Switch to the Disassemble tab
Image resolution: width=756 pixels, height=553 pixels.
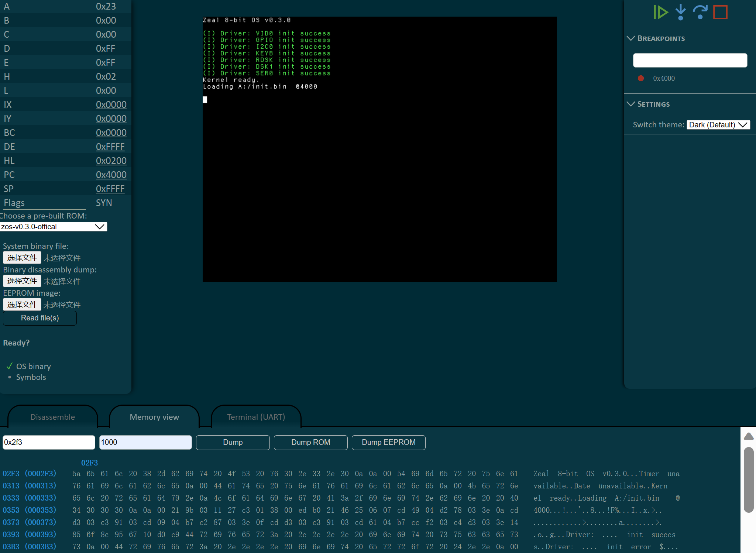(x=53, y=417)
